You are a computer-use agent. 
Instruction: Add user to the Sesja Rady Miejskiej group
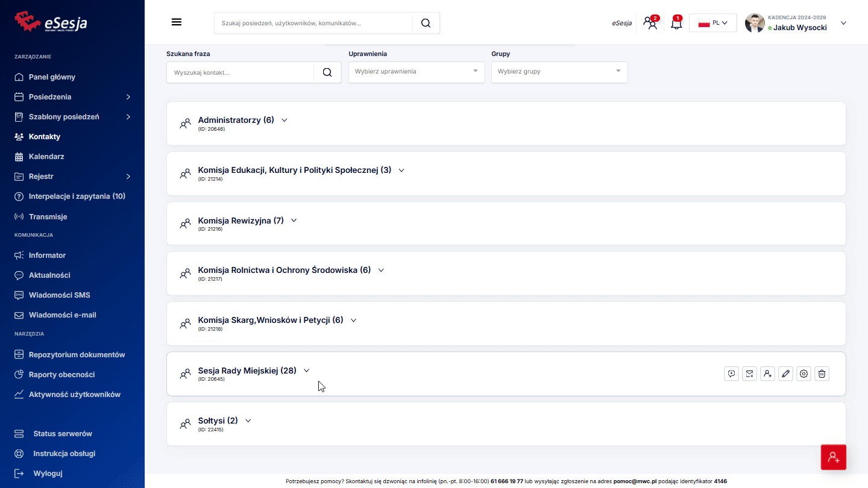[x=767, y=374]
